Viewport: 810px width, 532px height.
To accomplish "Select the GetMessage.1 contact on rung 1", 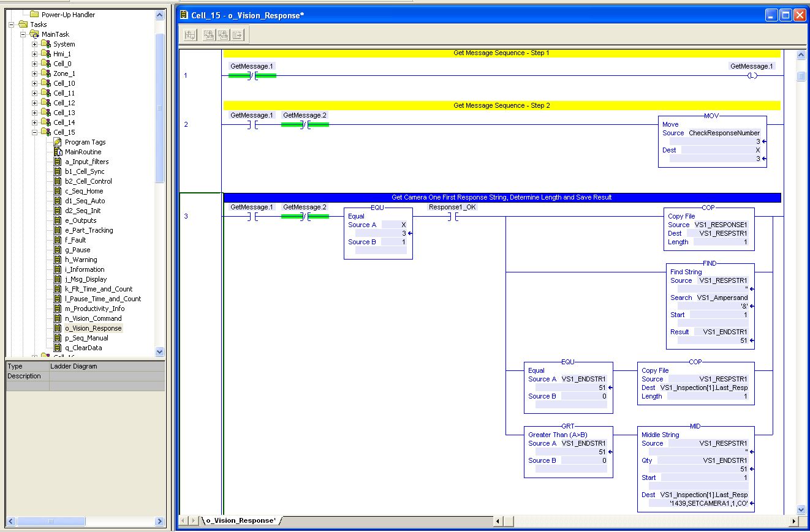I will pyautogui.click(x=252, y=75).
